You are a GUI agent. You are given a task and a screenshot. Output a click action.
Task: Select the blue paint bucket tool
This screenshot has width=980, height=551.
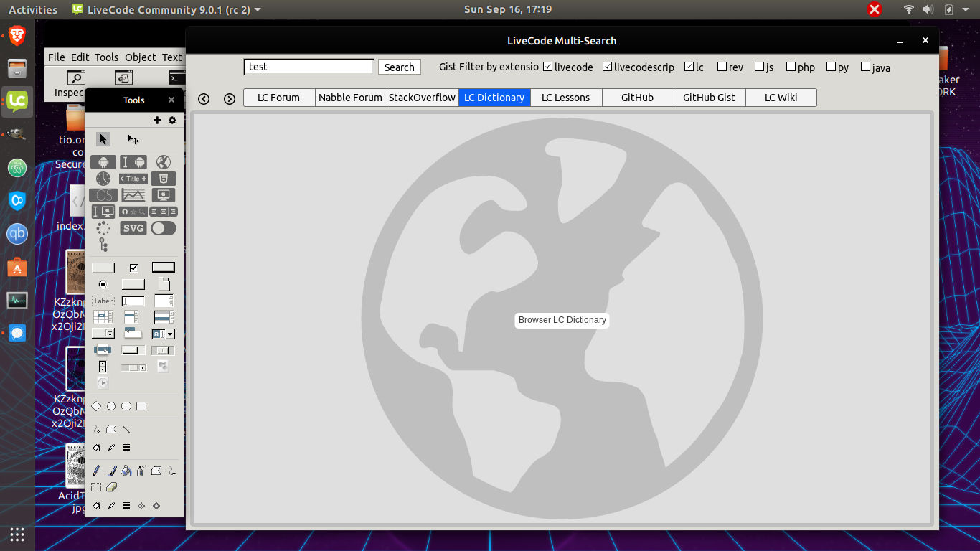126,471
